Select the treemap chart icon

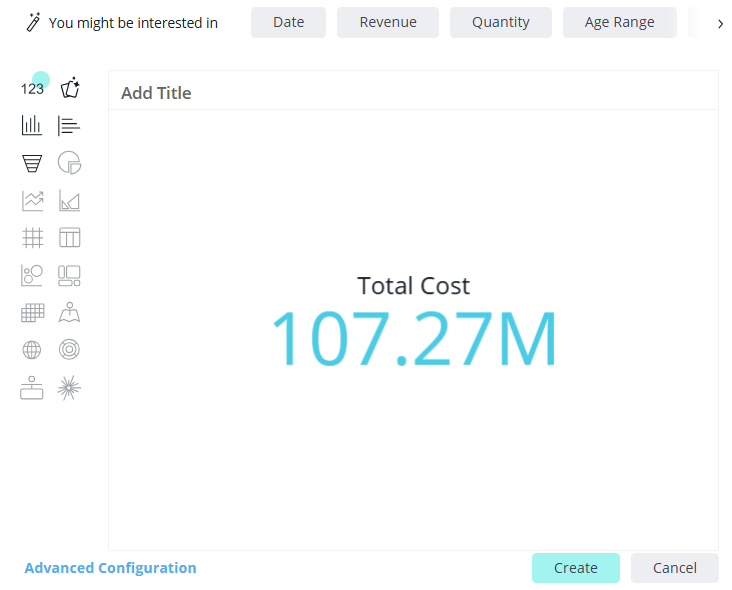click(69, 275)
